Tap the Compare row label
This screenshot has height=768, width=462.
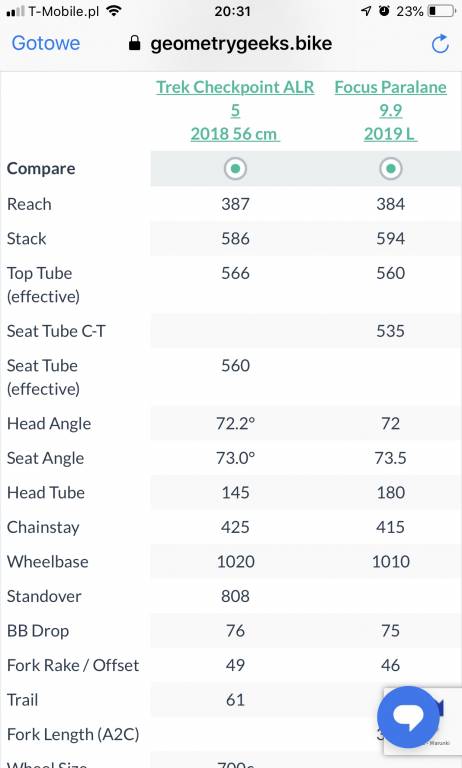(x=41, y=169)
